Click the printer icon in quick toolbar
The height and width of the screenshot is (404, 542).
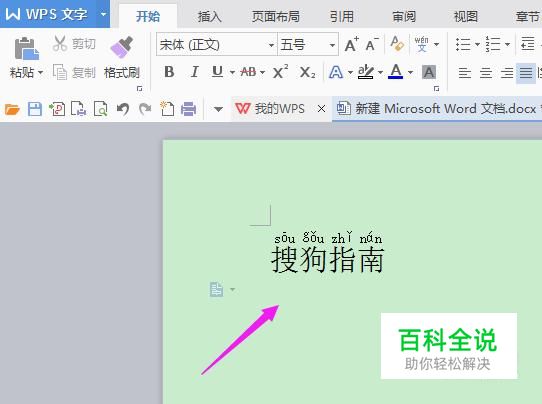(188, 109)
